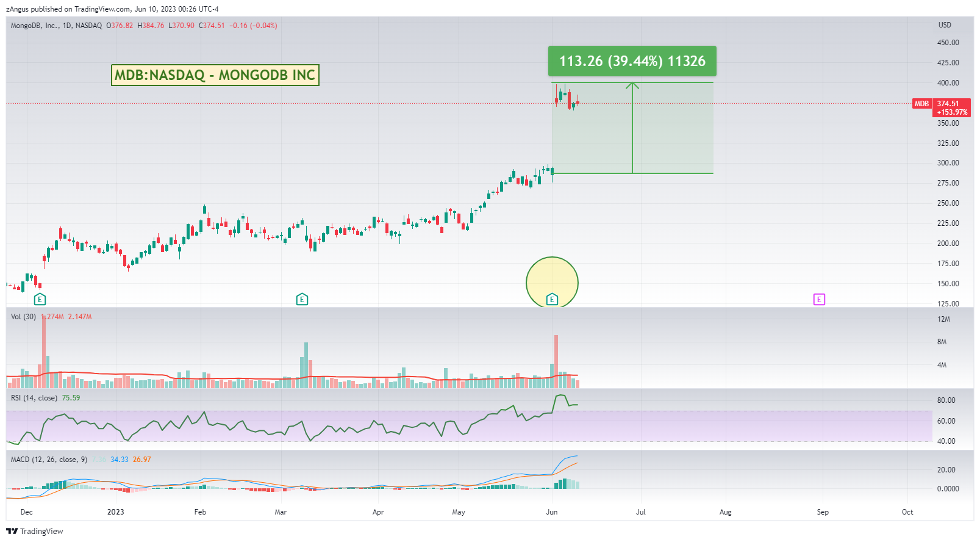Click the 8M volume axis label
This screenshot has height=542, width=980.
tap(942, 342)
